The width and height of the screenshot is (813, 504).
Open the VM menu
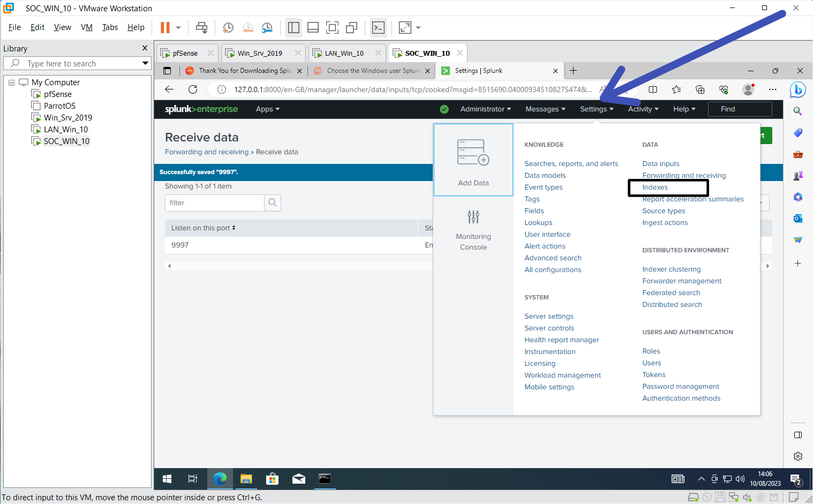click(x=87, y=27)
